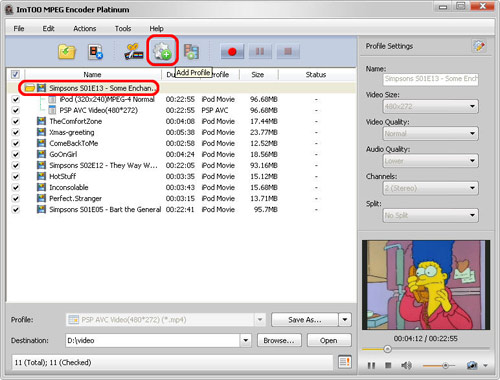Open the Destination path dropdown arrow
This screenshot has height=380, width=500.
(246, 340)
